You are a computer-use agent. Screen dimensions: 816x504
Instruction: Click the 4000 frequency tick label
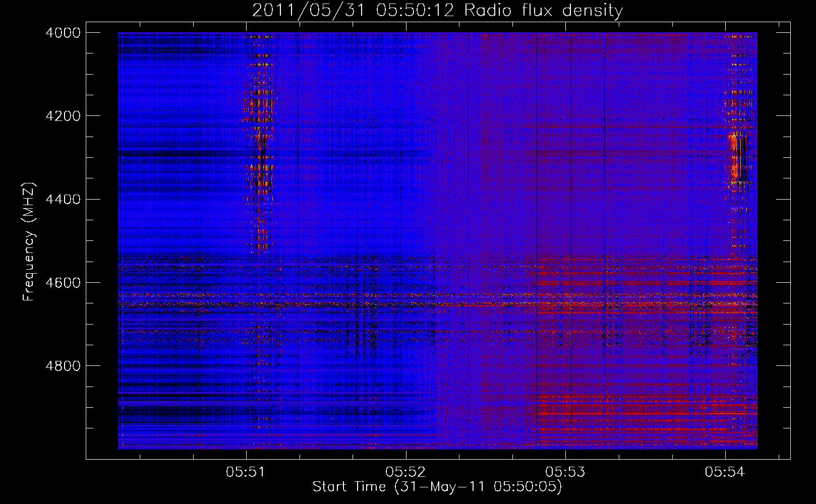click(x=63, y=33)
